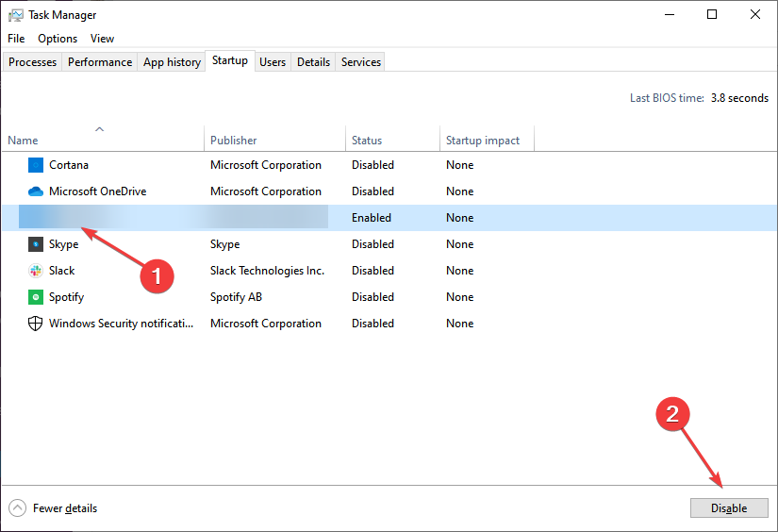Click Disabled status in Spotify row

372,297
